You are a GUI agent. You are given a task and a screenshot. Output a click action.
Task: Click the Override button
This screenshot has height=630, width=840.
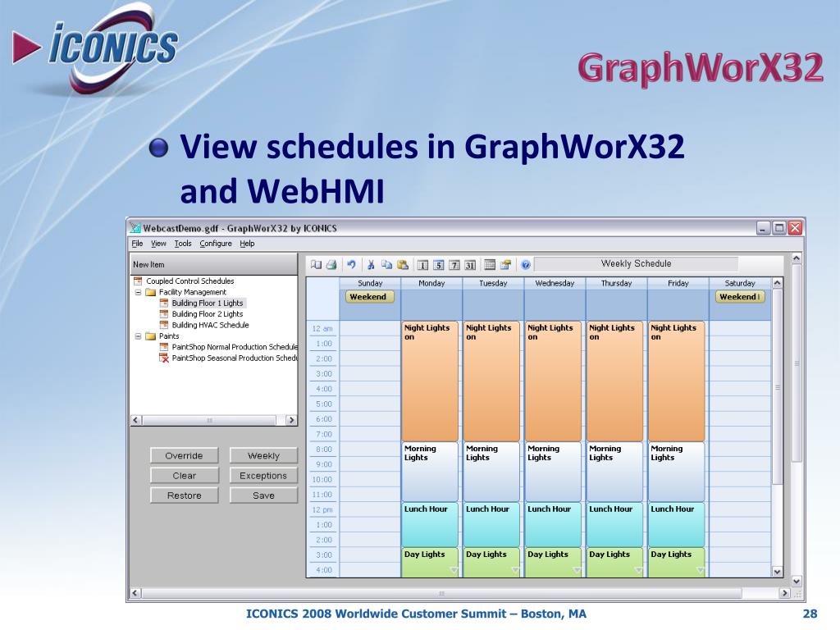(x=185, y=455)
